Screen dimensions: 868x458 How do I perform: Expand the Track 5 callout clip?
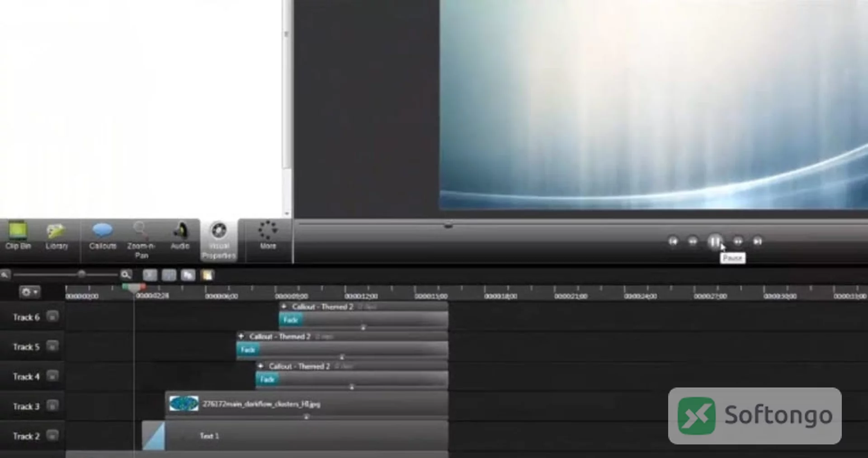[241, 336]
